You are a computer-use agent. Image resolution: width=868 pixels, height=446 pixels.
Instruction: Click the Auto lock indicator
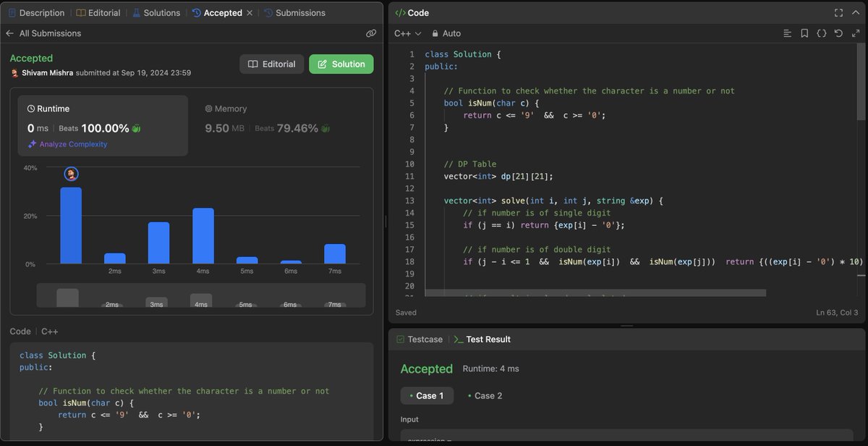tap(446, 33)
